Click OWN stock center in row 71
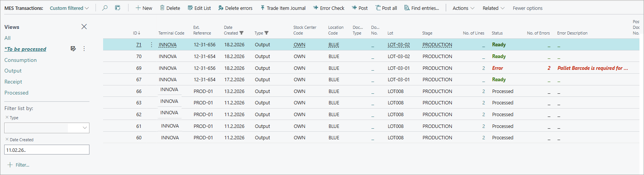This screenshot has width=644, height=175. 299,44
